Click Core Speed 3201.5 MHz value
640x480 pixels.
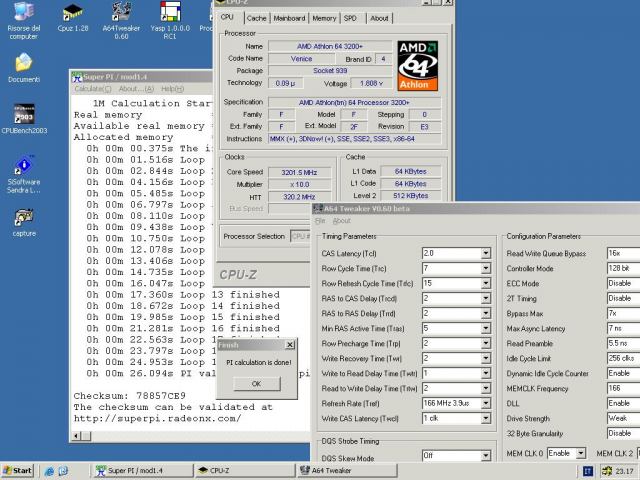(x=299, y=172)
